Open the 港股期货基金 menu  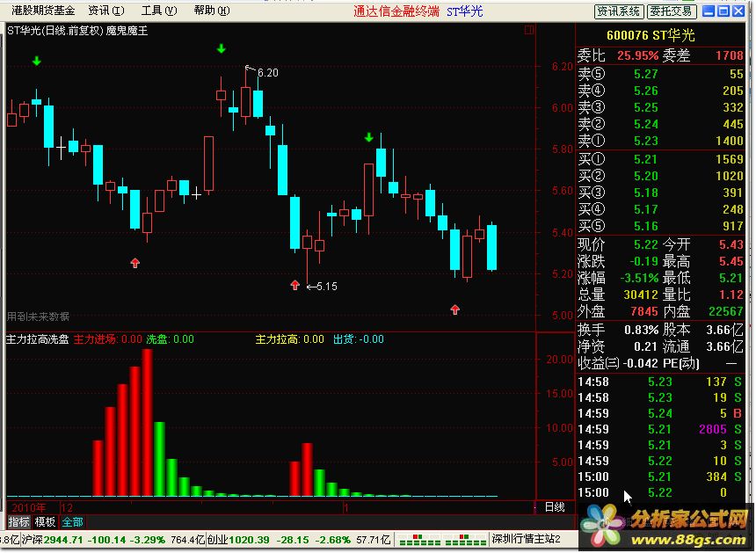(x=43, y=11)
